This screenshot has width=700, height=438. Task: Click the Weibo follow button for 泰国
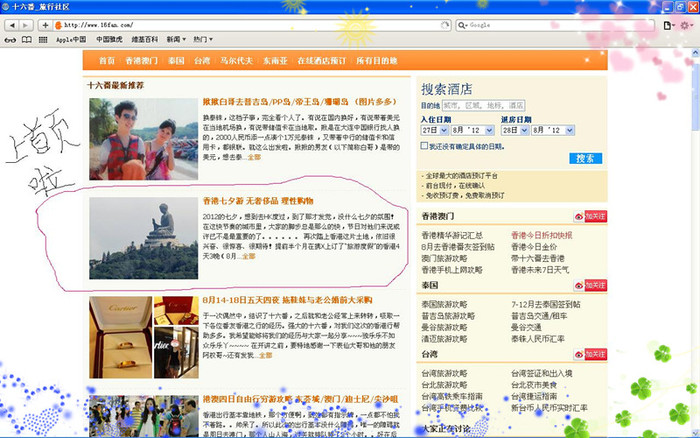[x=590, y=285]
